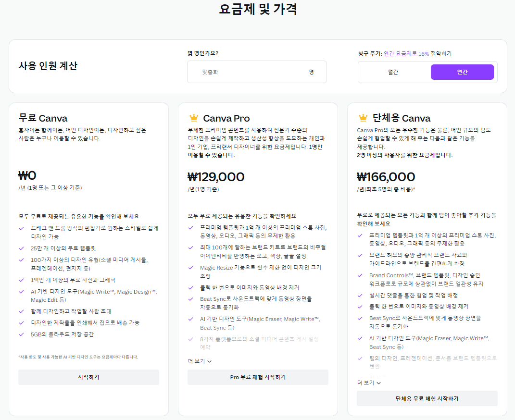Click checkmark beside 최대 100개에 달하는 브랜드 키트
The width and height of the screenshot is (515, 420).
click(191, 247)
